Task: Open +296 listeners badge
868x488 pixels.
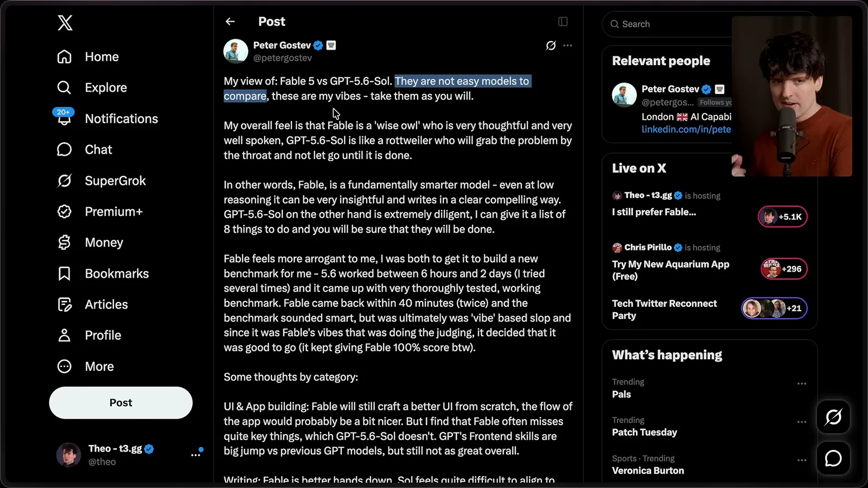Action: tap(784, 269)
